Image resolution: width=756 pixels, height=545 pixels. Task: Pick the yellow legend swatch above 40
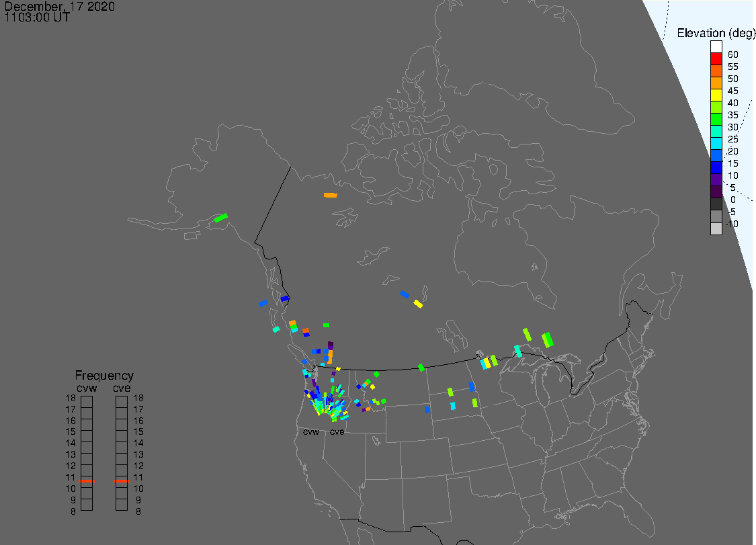(x=716, y=95)
